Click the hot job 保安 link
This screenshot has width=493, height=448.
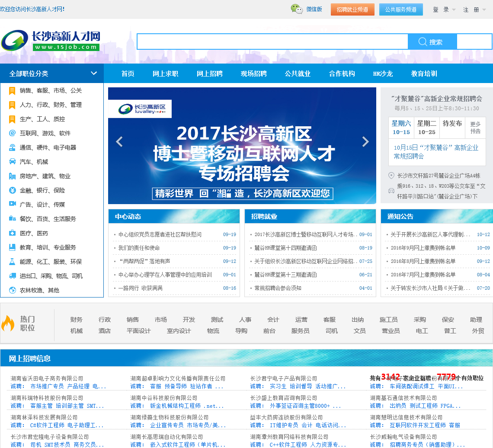(448, 320)
